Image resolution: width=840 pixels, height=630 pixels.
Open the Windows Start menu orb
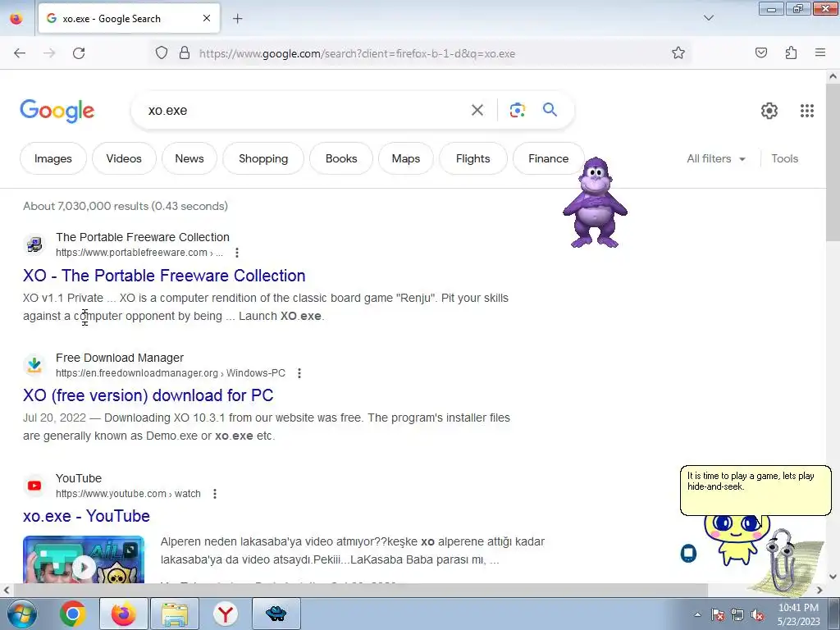(x=22, y=614)
